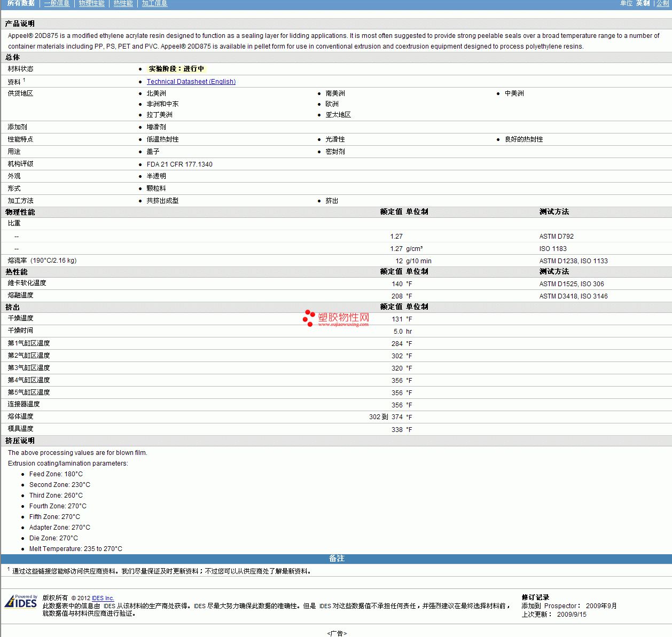Click the Melt Temperature: 235 to 270°C bullet

tap(76, 549)
